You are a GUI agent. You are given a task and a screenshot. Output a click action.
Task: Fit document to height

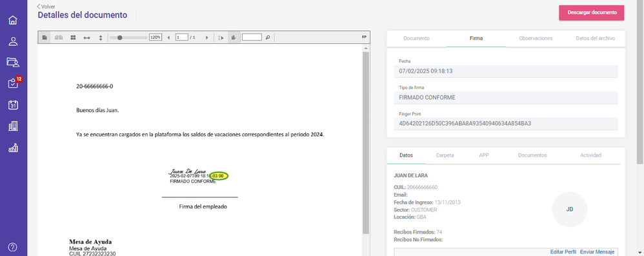(x=101, y=37)
